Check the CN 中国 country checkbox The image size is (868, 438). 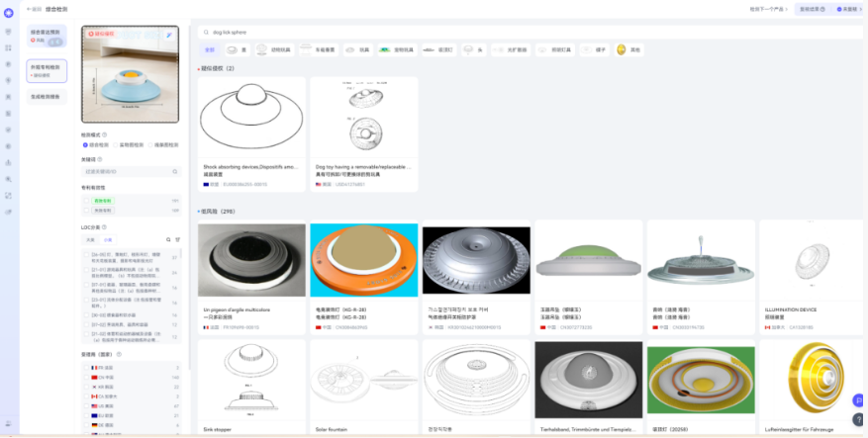pos(86,377)
